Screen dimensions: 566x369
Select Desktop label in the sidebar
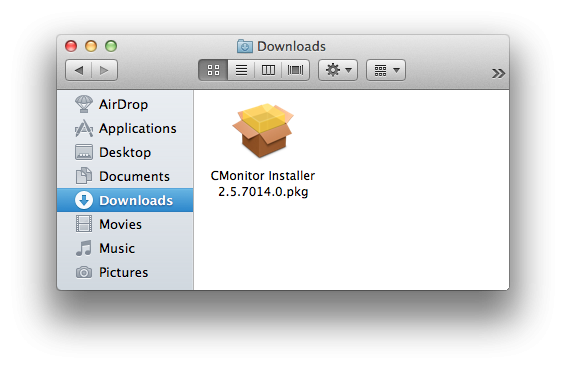coord(125,153)
